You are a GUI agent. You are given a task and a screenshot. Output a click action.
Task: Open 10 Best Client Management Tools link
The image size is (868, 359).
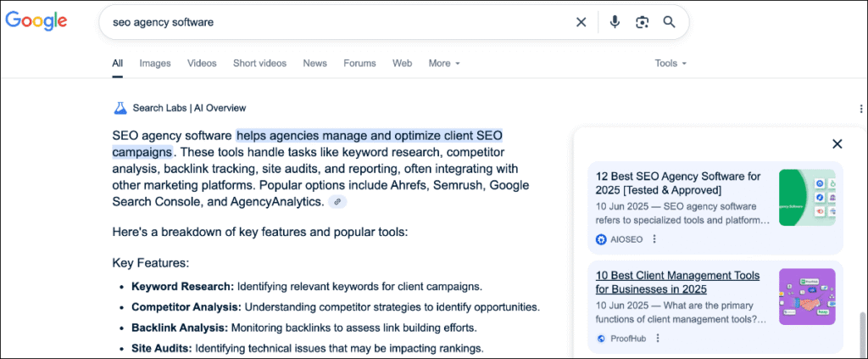coord(677,283)
